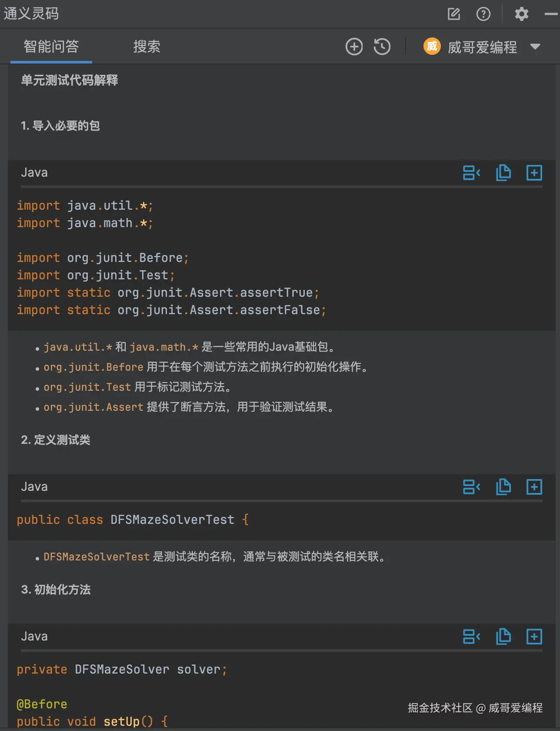Click the 单元测试代码解释 heading

pyautogui.click(x=70, y=80)
